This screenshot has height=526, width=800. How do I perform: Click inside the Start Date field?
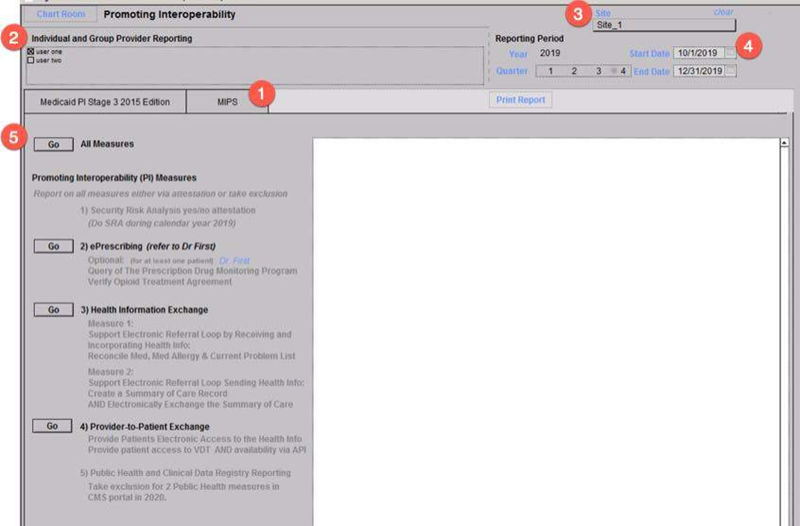(x=697, y=52)
